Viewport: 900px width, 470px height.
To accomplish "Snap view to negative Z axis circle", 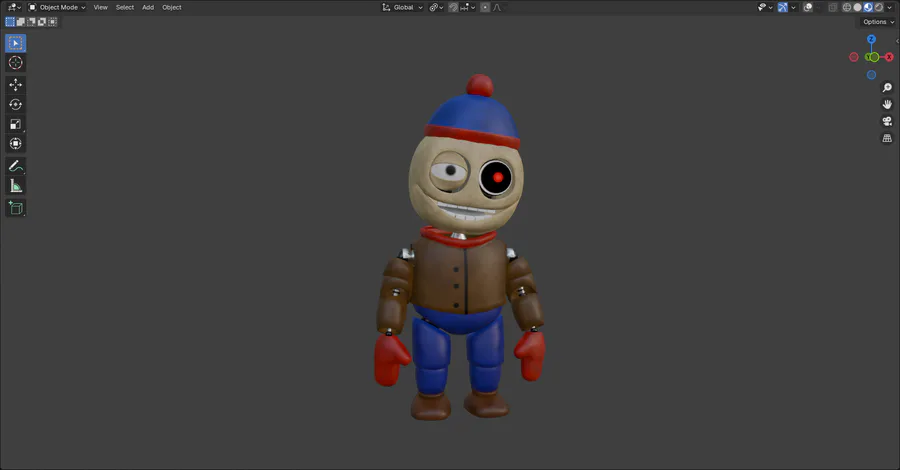I will click(871, 75).
